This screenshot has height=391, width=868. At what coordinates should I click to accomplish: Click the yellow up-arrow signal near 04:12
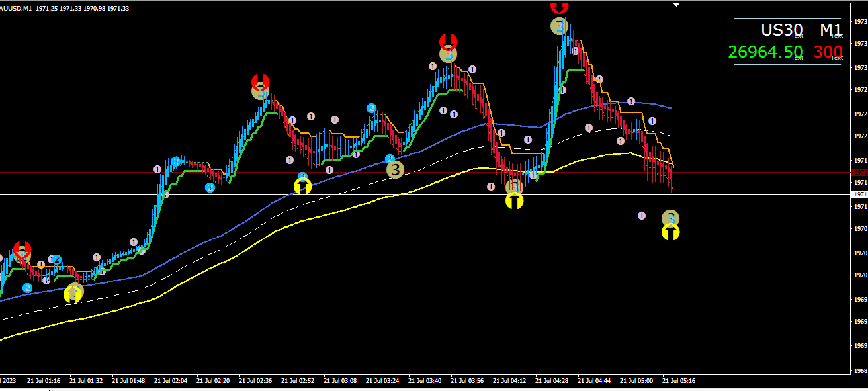(x=515, y=200)
